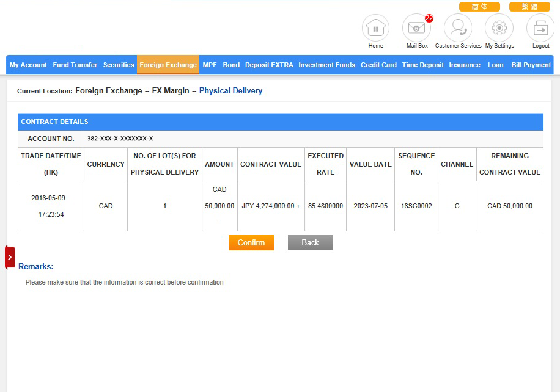
Task: Go to Credit Card menu
Action: pyautogui.click(x=378, y=65)
